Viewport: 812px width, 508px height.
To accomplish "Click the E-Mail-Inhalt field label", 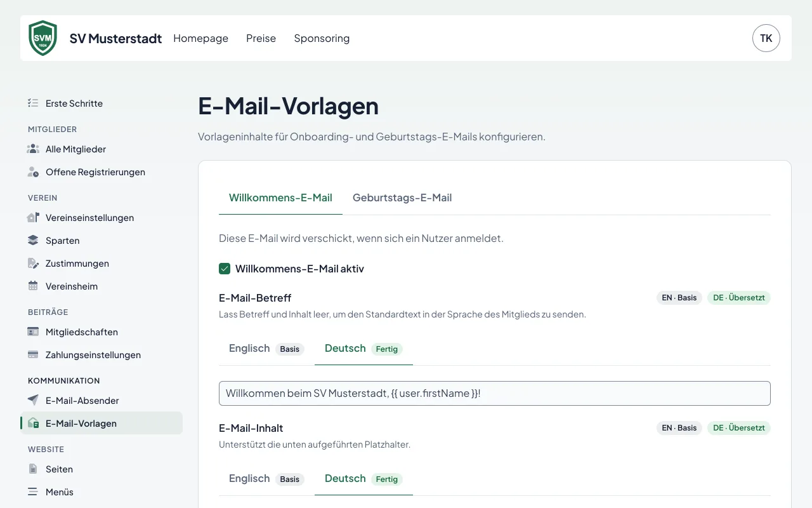I will pyautogui.click(x=251, y=428).
